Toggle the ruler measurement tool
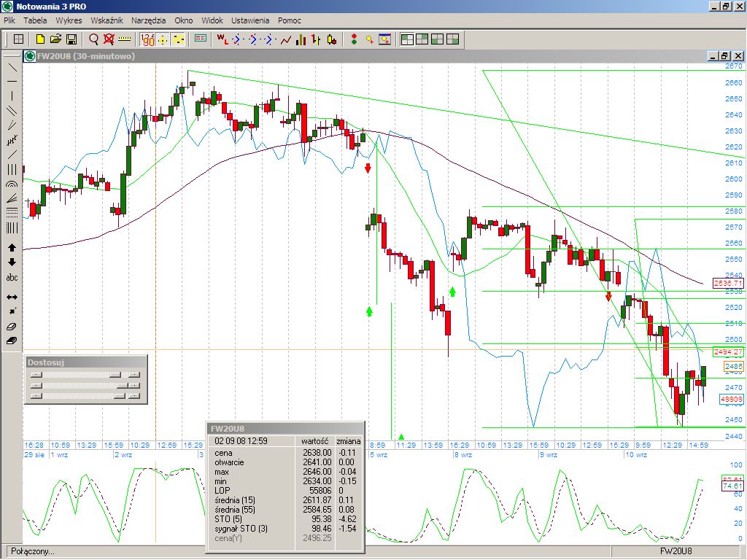747x560 pixels. 124,39
